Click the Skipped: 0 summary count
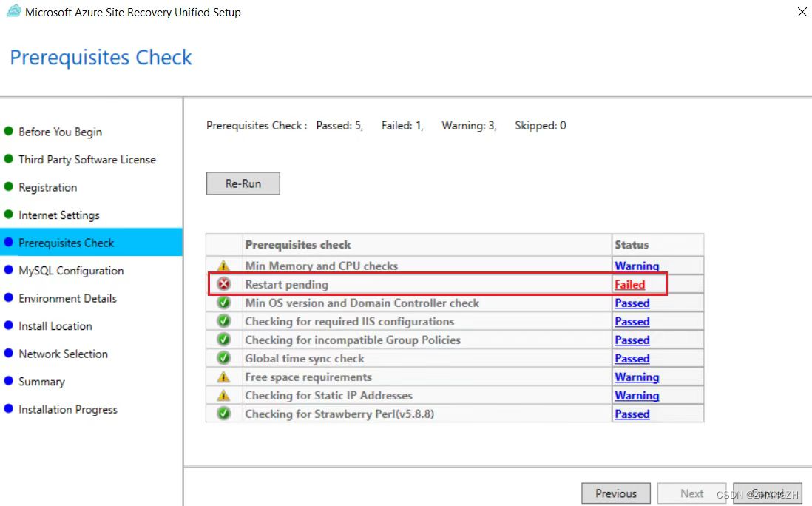The width and height of the screenshot is (812, 506). pos(540,125)
